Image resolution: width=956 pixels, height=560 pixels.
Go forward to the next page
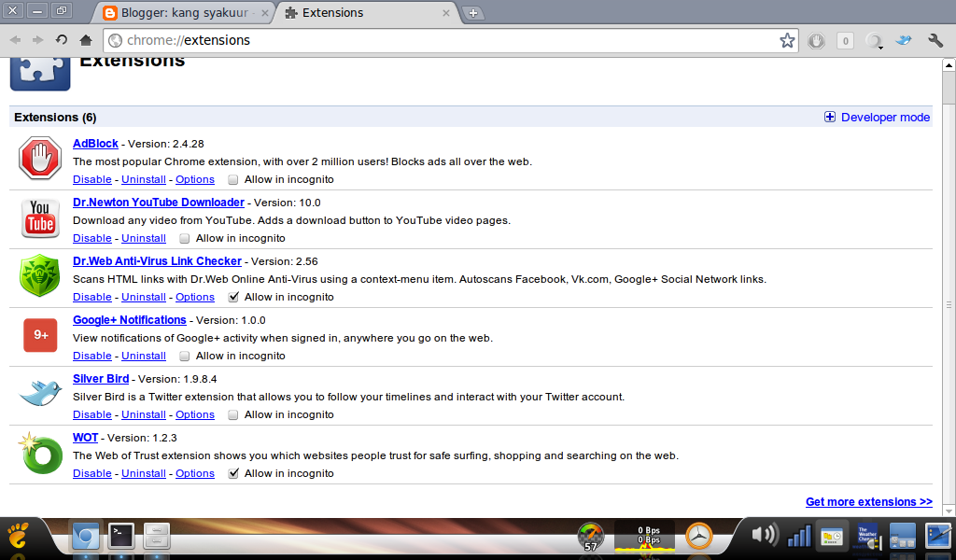[x=37, y=39]
